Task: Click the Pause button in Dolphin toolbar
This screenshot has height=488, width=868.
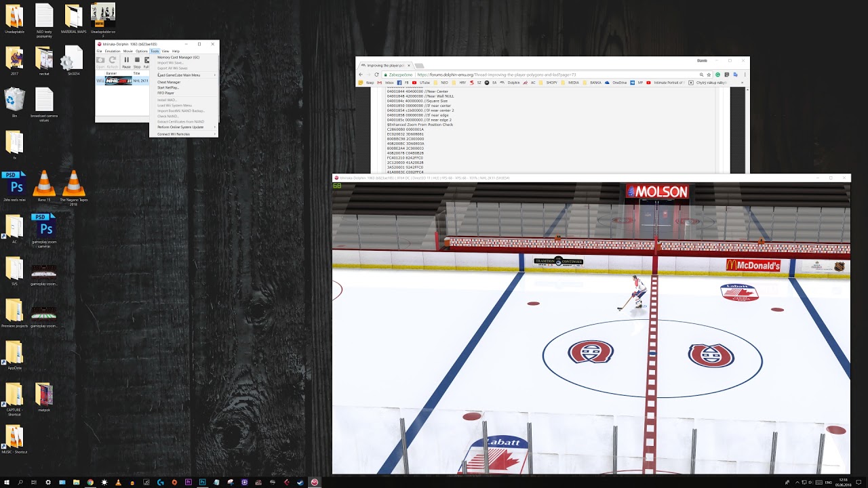Action: coord(126,62)
